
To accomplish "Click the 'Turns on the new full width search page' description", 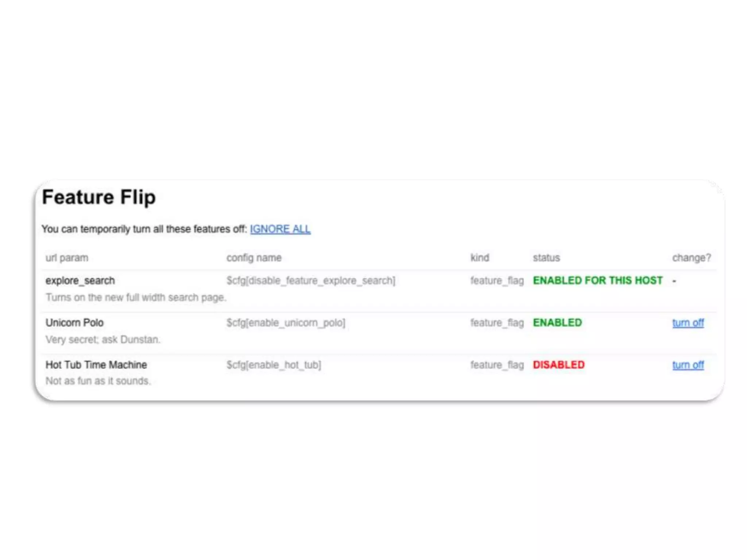I will [136, 297].
